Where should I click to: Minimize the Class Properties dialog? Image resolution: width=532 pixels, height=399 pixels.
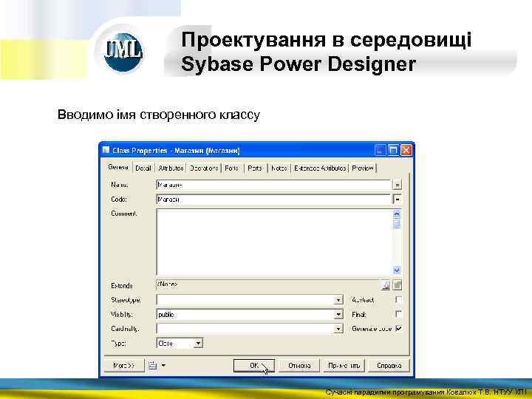(x=381, y=150)
